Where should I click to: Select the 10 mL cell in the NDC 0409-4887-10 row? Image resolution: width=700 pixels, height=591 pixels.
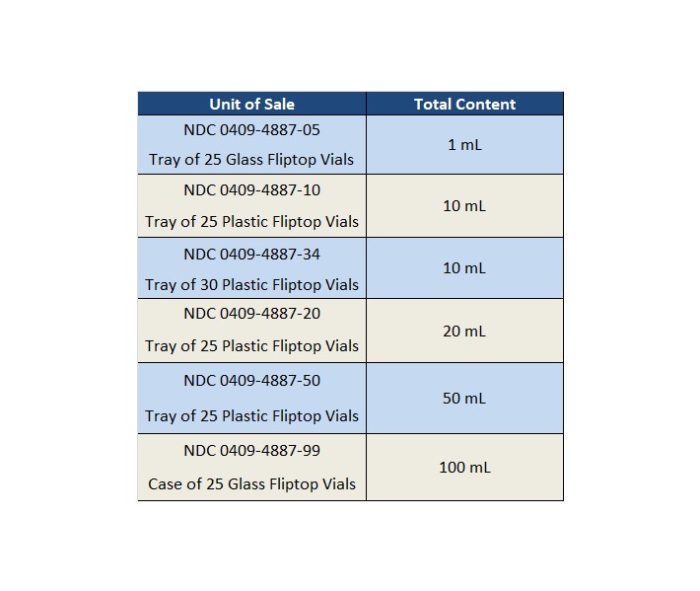(464, 205)
